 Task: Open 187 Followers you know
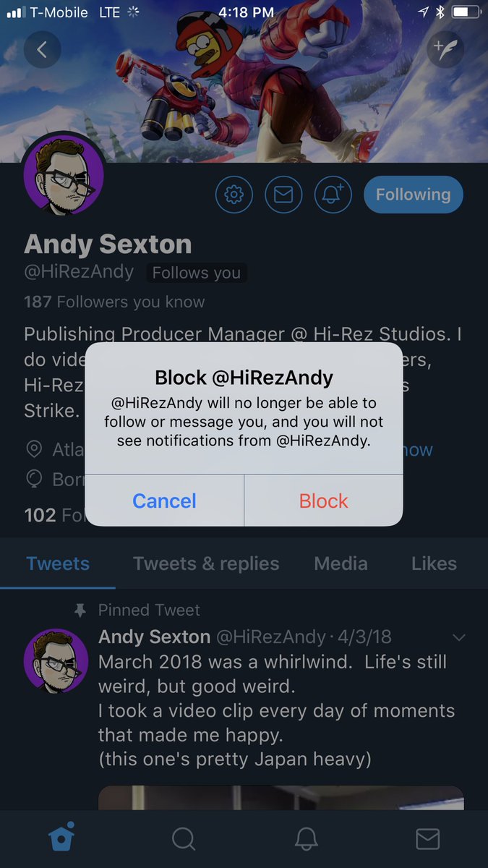114,302
